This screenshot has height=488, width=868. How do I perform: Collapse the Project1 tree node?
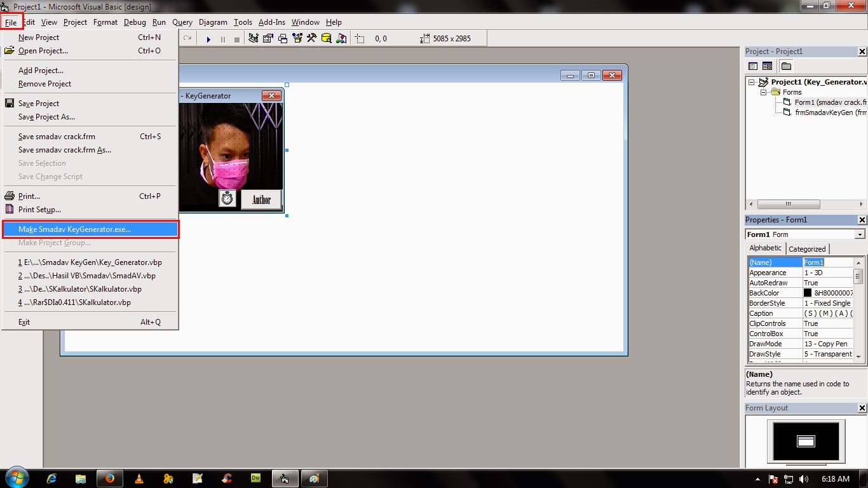coord(751,82)
